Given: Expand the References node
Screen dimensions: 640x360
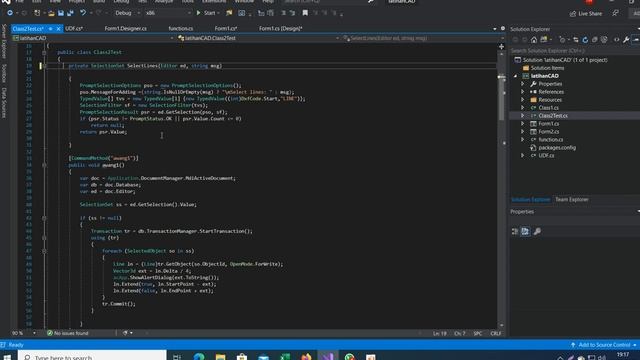Looking at the screenshot, I should coord(522,92).
